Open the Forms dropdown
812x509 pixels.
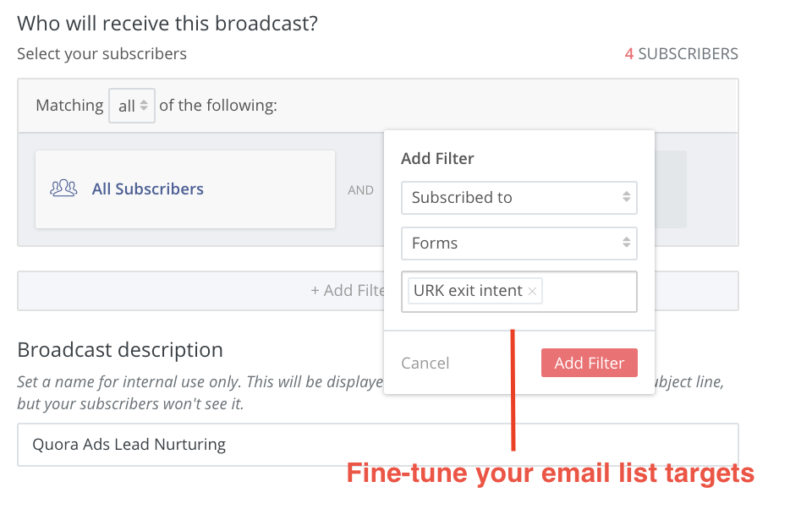(518, 243)
